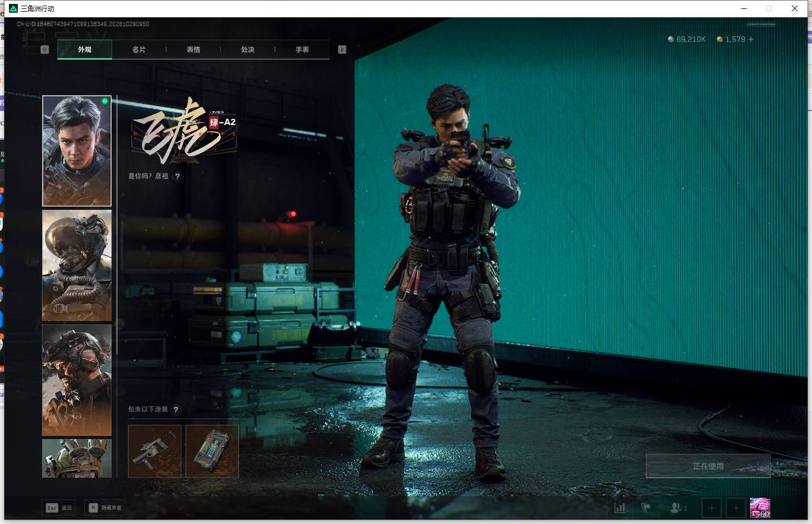Open the friends icon showing 1

(678, 508)
